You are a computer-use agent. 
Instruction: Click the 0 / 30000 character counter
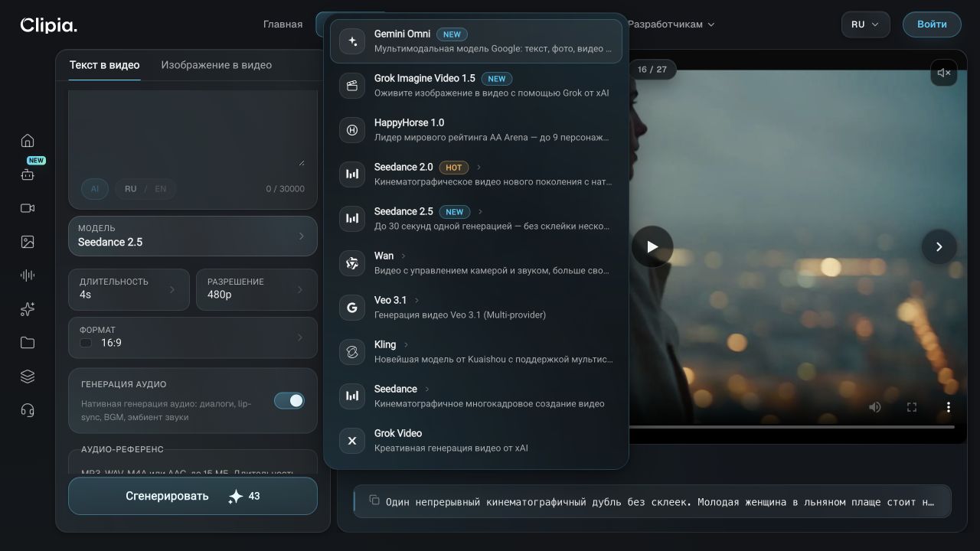286,189
